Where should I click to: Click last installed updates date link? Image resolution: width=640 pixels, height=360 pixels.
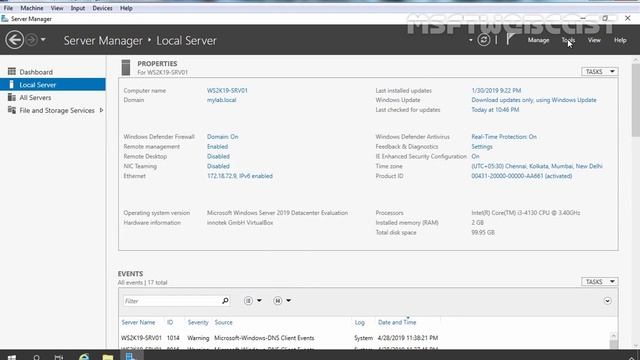[x=496, y=91]
